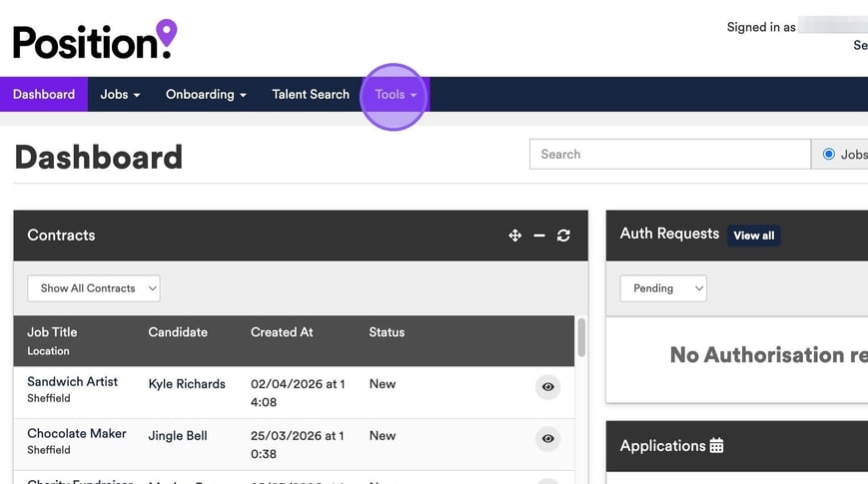This screenshot has height=484, width=868.
Task: Open the Pending filter dropdown
Action: coord(663,288)
